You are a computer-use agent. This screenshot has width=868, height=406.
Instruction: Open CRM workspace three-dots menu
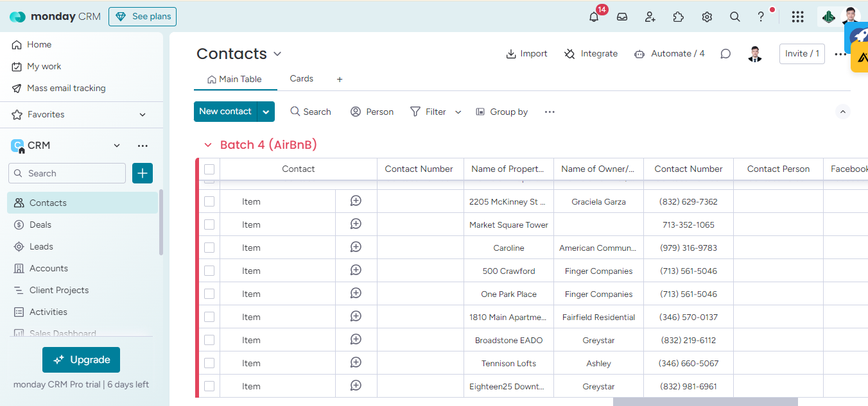pyautogui.click(x=143, y=146)
